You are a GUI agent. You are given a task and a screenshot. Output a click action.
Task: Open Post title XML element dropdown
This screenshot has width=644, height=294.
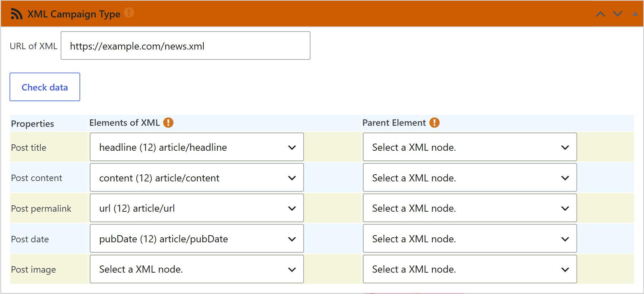(x=197, y=147)
